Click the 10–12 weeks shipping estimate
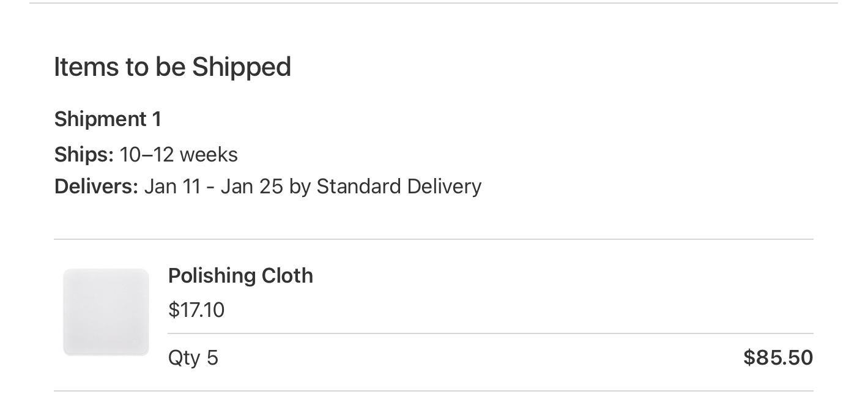Image resolution: width=868 pixels, height=394 pixels. point(179,155)
